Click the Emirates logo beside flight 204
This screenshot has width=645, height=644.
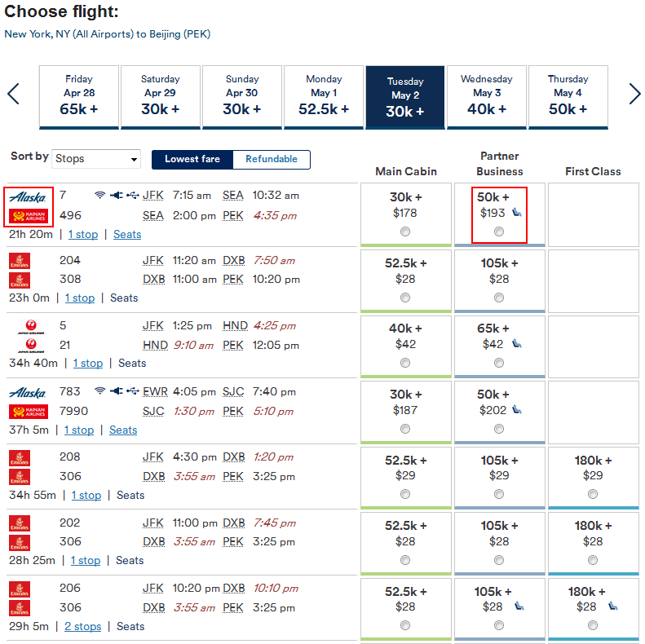coord(20,261)
